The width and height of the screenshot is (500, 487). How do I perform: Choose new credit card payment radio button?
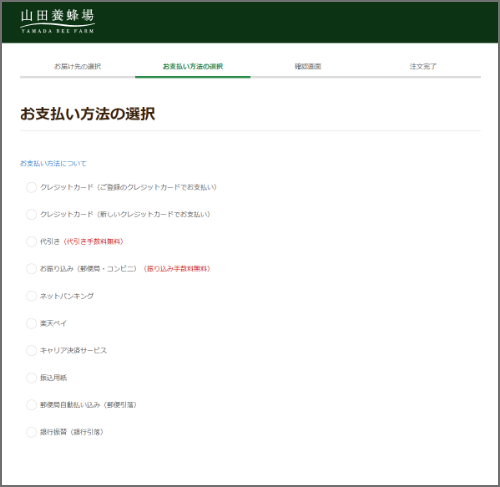pyautogui.click(x=31, y=214)
